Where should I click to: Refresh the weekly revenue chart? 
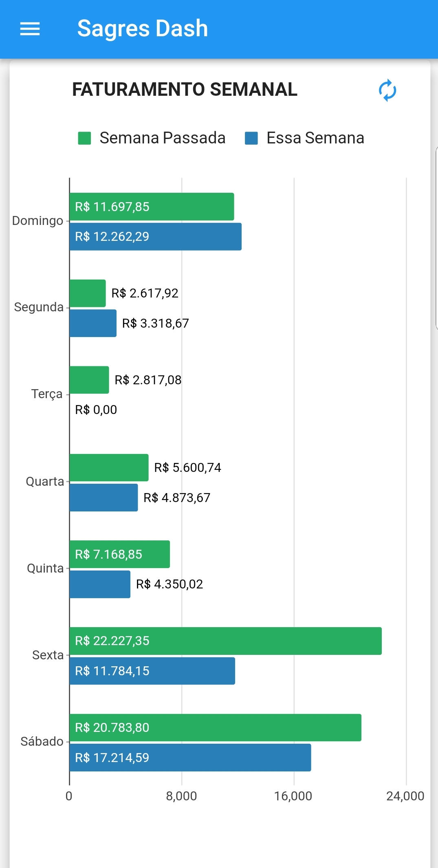[387, 90]
